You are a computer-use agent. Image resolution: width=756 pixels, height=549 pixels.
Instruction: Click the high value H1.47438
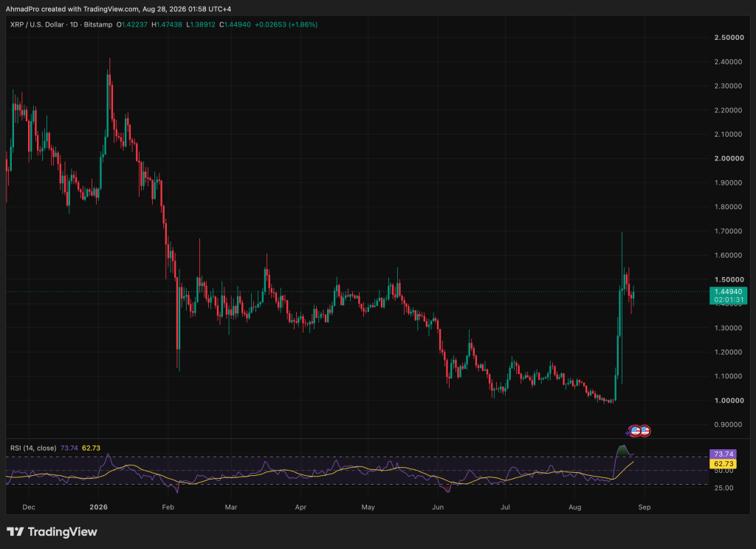(167, 24)
